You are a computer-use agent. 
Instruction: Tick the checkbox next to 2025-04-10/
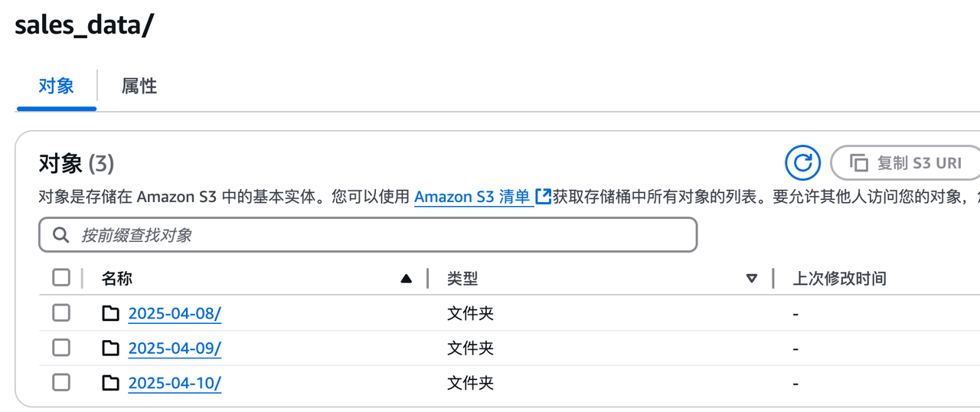tap(61, 382)
